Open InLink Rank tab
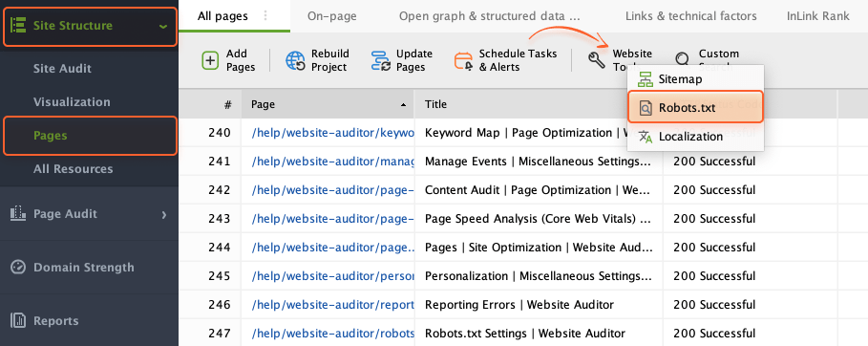 (817, 16)
